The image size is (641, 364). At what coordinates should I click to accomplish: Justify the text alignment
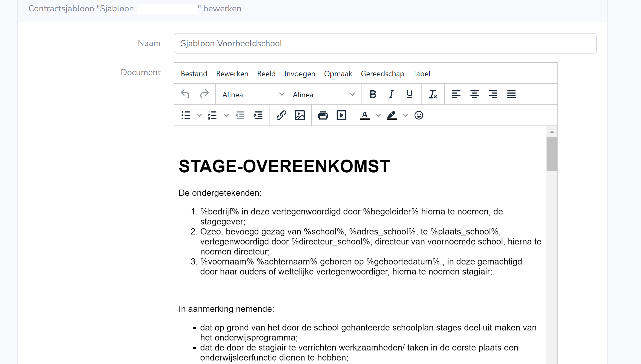pyautogui.click(x=511, y=94)
